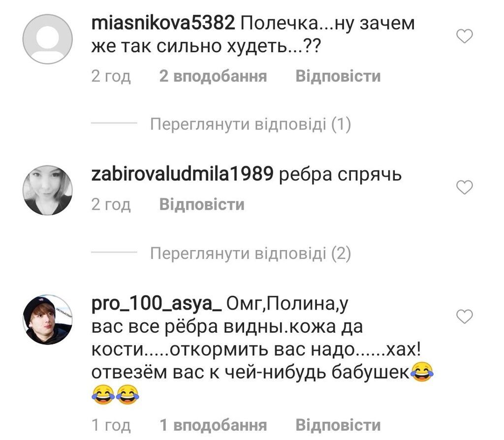Tap the 'ребра спрячь' comment text
The width and height of the screenshot is (504, 440).
(340, 175)
